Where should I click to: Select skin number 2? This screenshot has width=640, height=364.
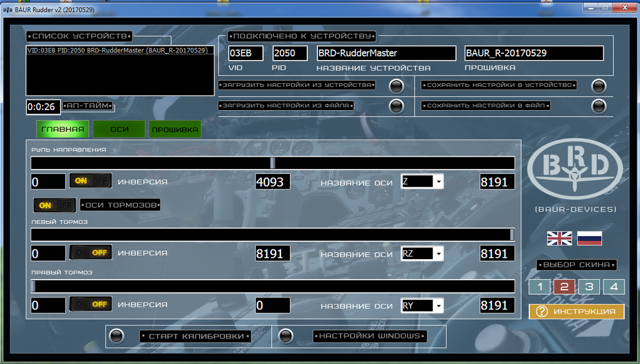point(564,287)
